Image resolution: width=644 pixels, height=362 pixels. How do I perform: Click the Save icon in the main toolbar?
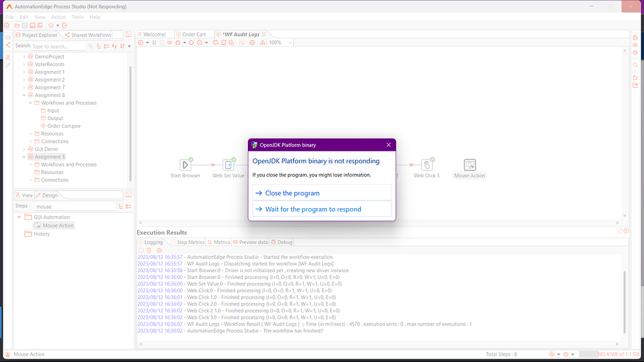pyautogui.click(x=33, y=25)
